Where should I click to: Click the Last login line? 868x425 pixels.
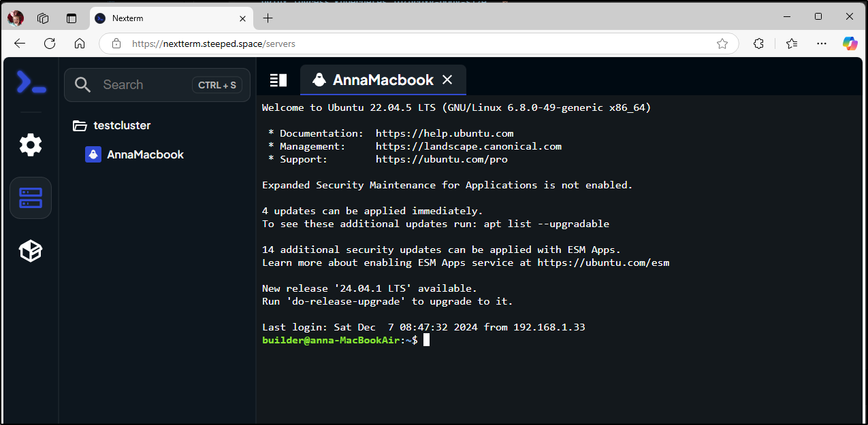(423, 327)
